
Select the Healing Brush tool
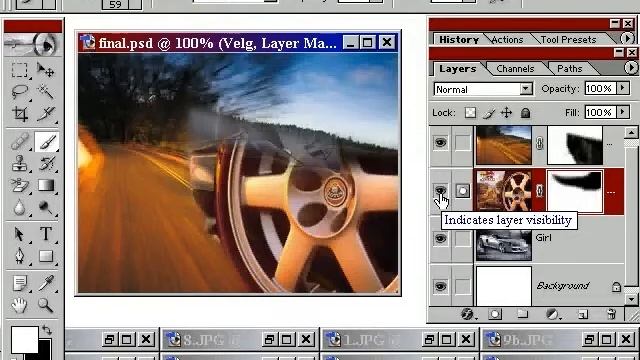(19, 142)
